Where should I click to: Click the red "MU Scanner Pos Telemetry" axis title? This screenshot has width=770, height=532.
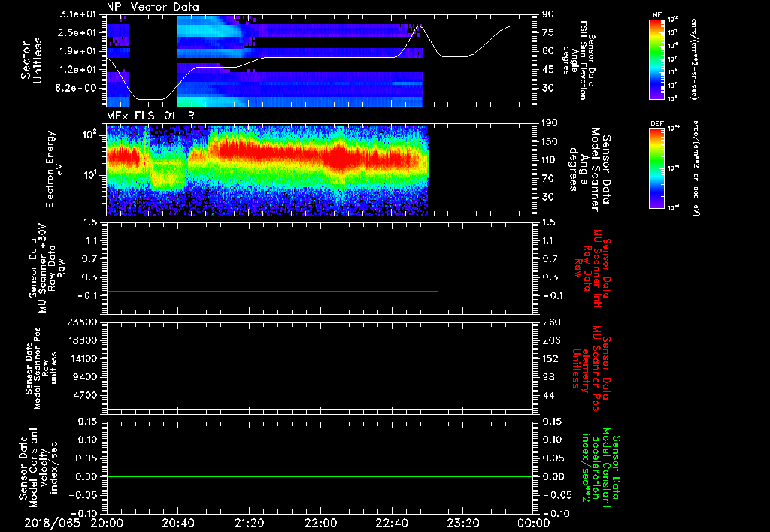[x=591, y=368]
